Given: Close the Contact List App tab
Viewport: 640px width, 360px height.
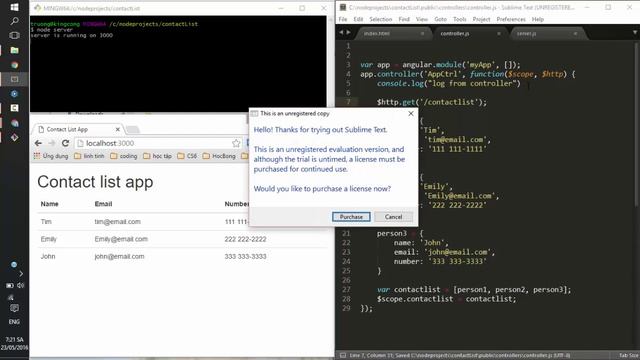Looking at the screenshot, I should point(118,129).
